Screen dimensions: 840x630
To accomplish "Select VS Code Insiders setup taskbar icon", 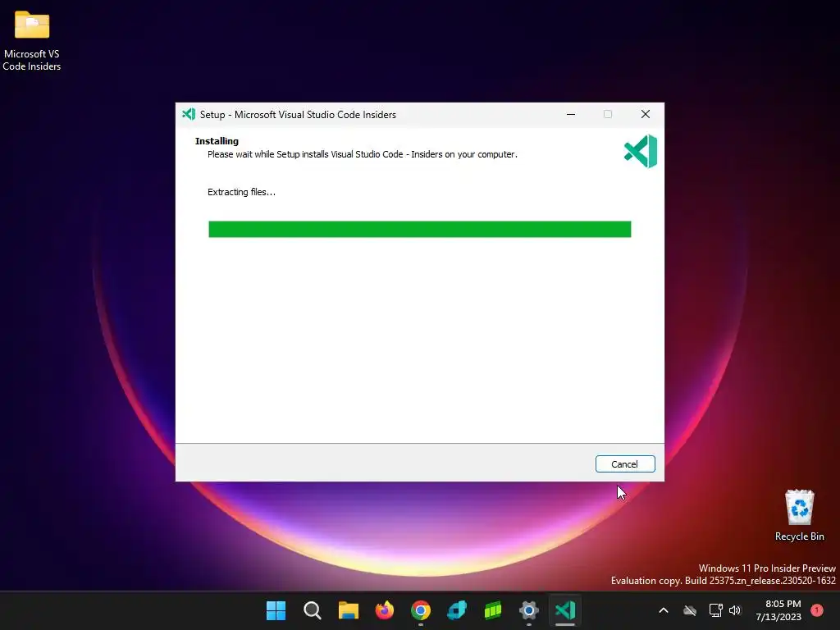I will coord(565,610).
